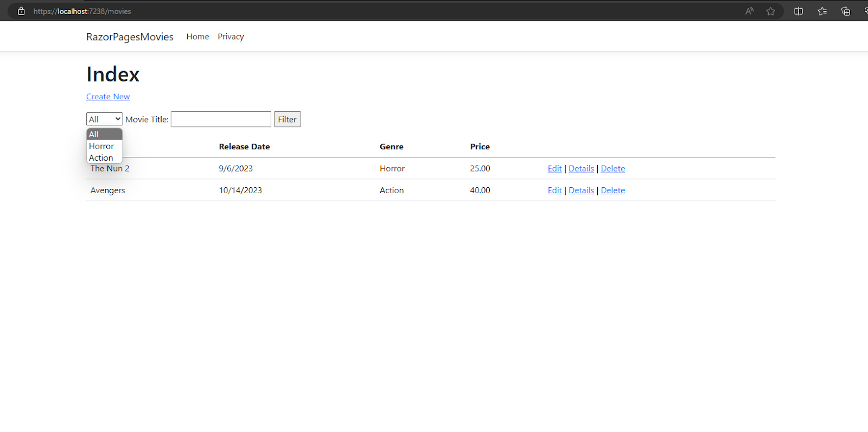View Details for Avengers
Viewport: 868px width, 432px height.
(x=581, y=190)
